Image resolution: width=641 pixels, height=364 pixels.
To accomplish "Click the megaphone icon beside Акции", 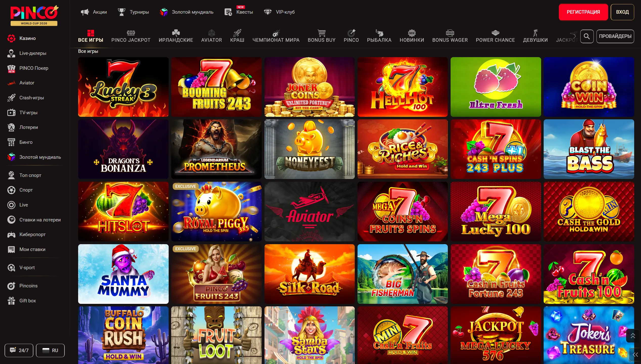I will (85, 12).
